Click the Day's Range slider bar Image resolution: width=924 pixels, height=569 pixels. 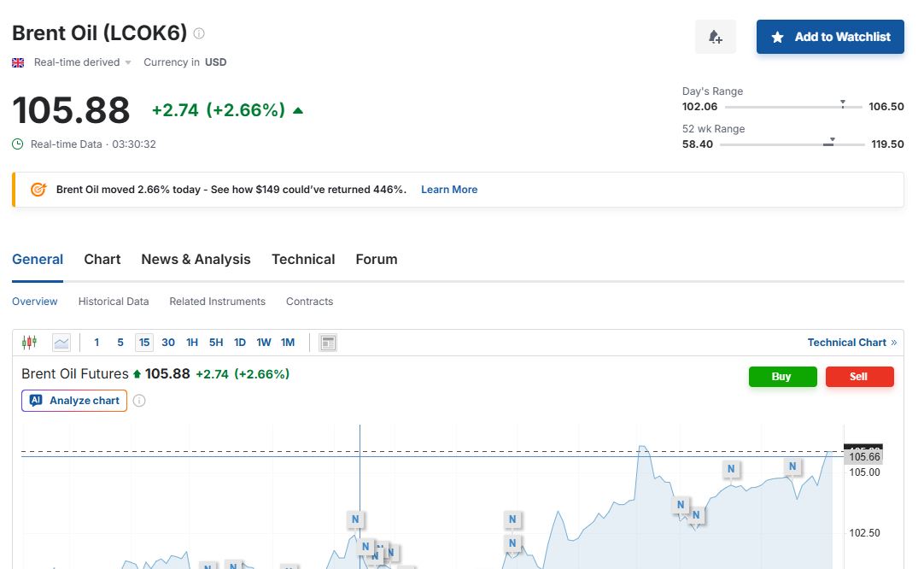792,107
